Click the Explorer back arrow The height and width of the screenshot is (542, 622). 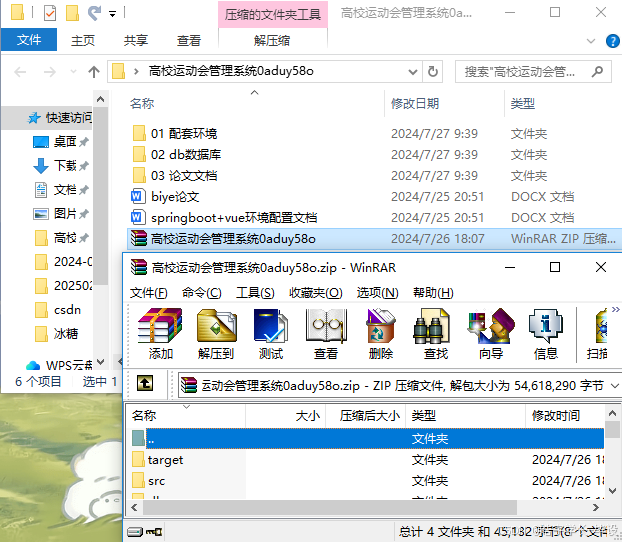tap(20, 72)
